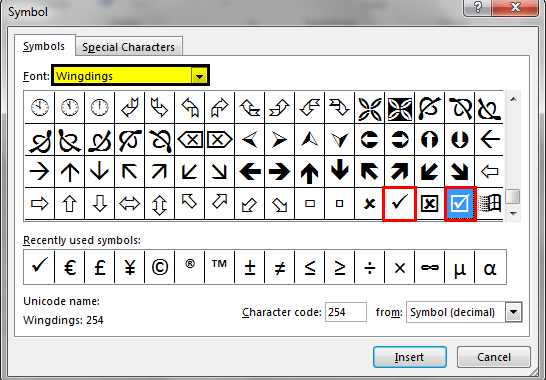Select the copyright symbol from recent symbols
Viewport: 546px width, 380px height.
click(159, 267)
